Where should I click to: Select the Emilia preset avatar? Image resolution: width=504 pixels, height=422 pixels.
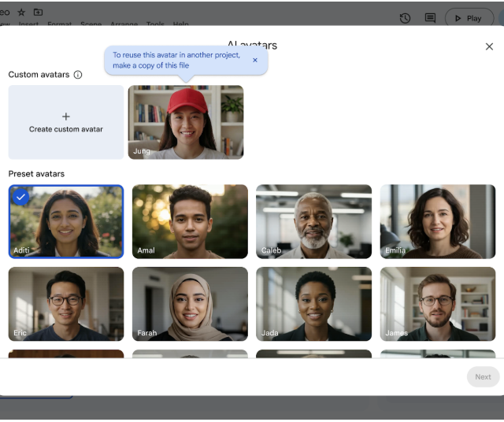pyautogui.click(x=438, y=221)
